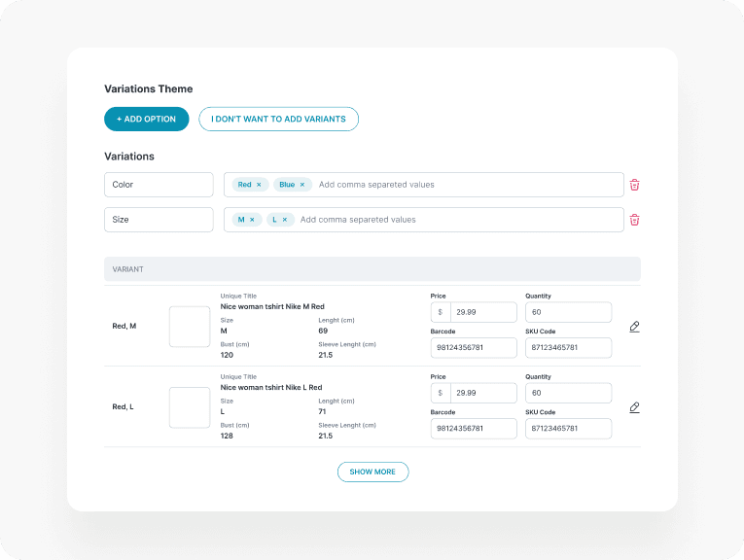Edit quantity of Red, M variant
This screenshot has width=744, height=560.
[x=568, y=312]
